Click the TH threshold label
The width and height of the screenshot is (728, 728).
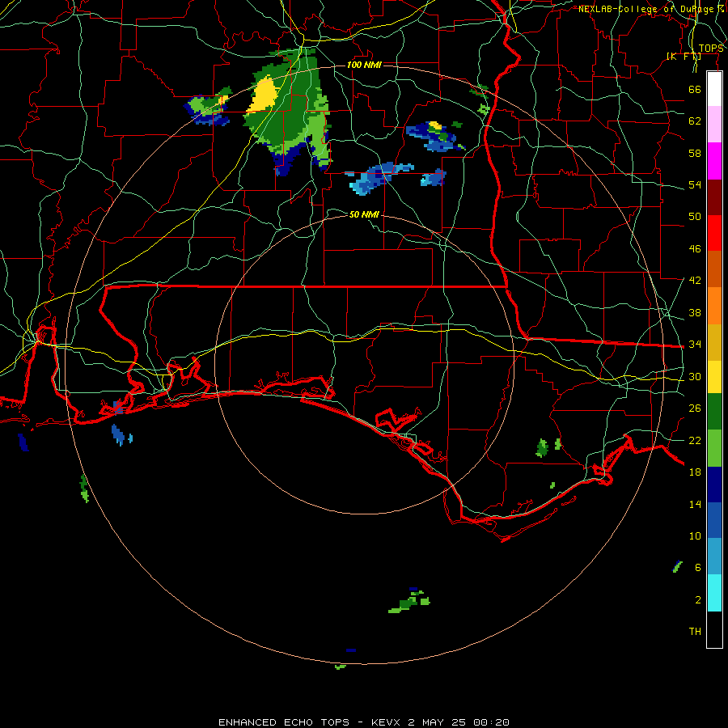pos(695,632)
